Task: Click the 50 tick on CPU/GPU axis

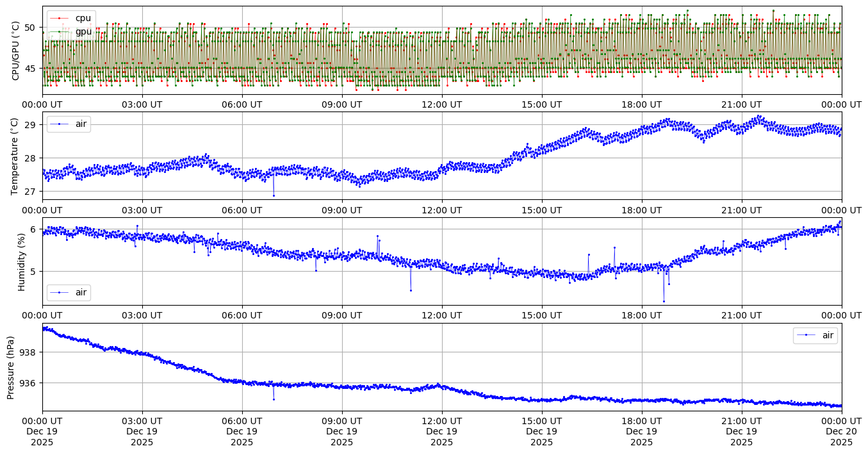Action: coord(30,27)
